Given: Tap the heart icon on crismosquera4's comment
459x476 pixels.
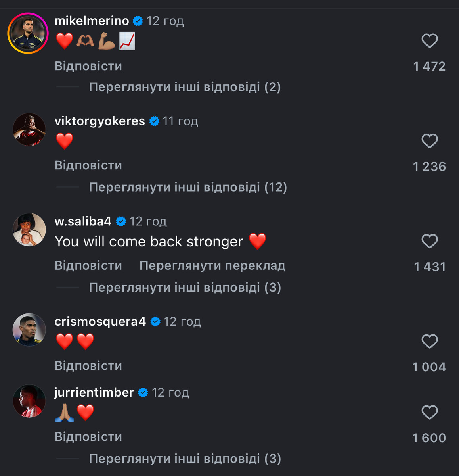Looking at the screenshot, I should 429,341.
